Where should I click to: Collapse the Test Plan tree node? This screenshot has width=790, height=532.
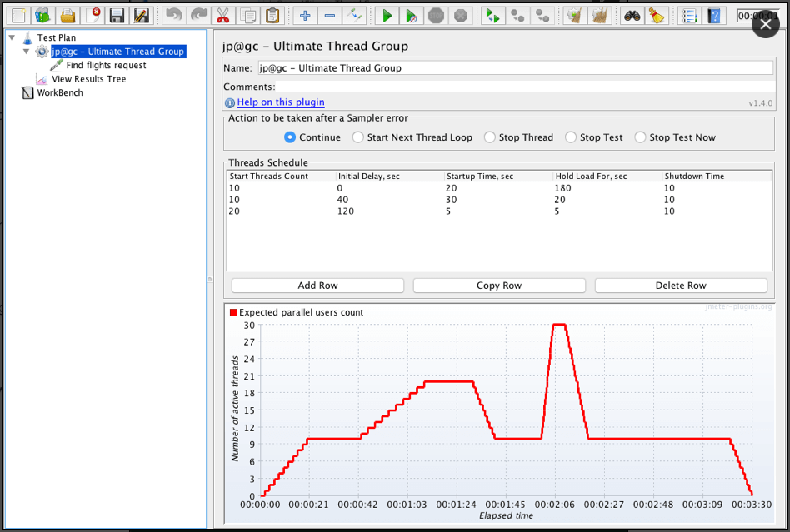pyautogui.click(x=12, y=37)
